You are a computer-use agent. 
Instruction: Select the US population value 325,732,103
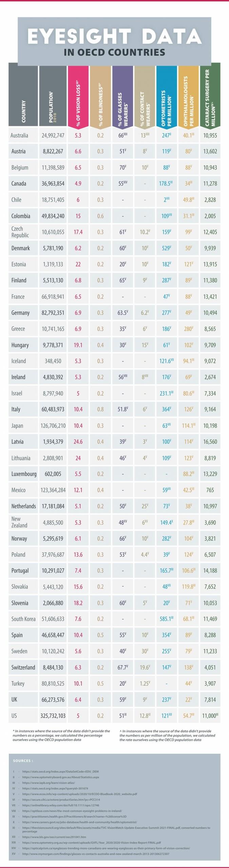53,716
